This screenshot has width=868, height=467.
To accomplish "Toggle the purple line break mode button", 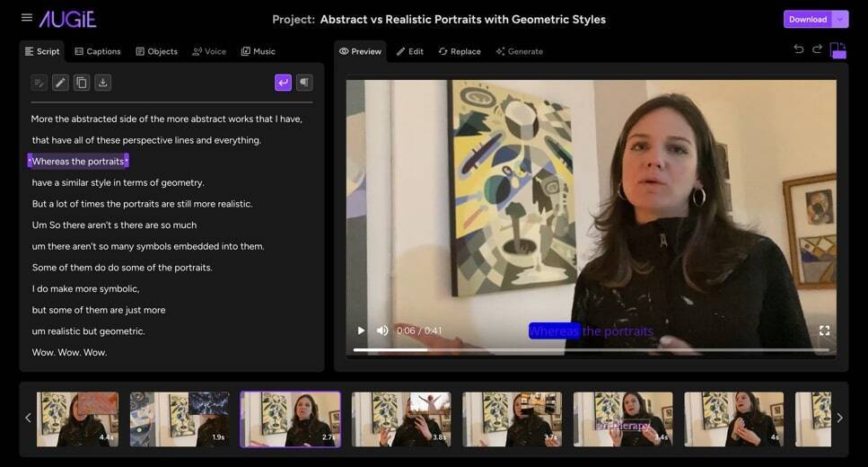I will (283, 83).
